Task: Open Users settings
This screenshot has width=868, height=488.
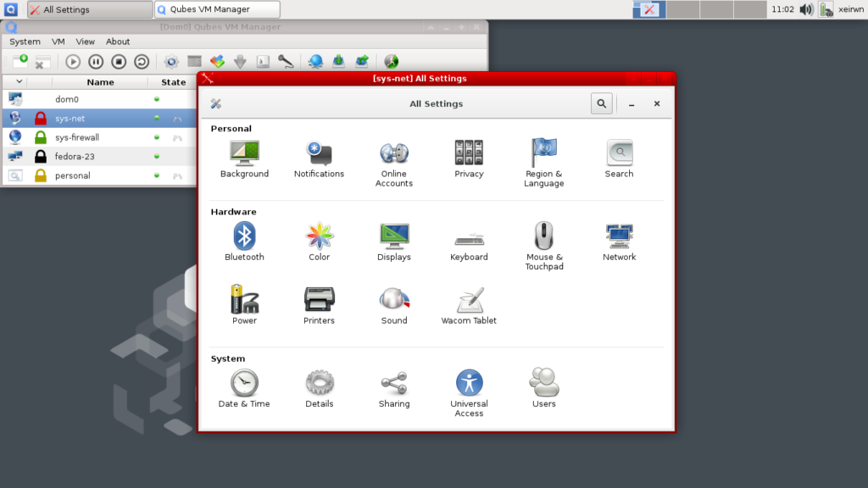Action: point(543,387)
